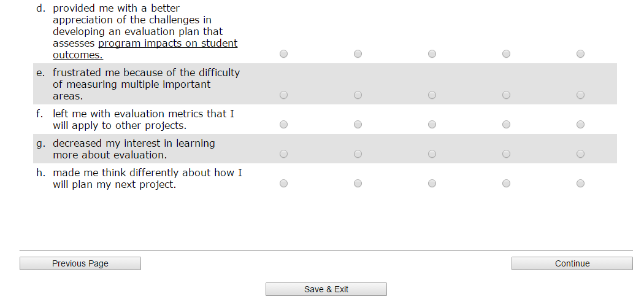Image resolution: width=644 pixels, height=307 pixels.
Task: Open the 'program impacts on student outcomes' link
Action: coord(167,44)
